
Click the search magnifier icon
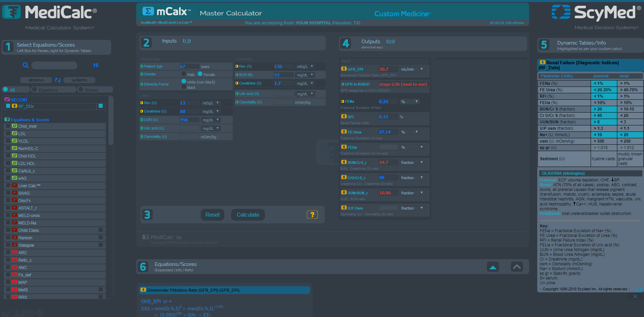click(x=26, y=65)
